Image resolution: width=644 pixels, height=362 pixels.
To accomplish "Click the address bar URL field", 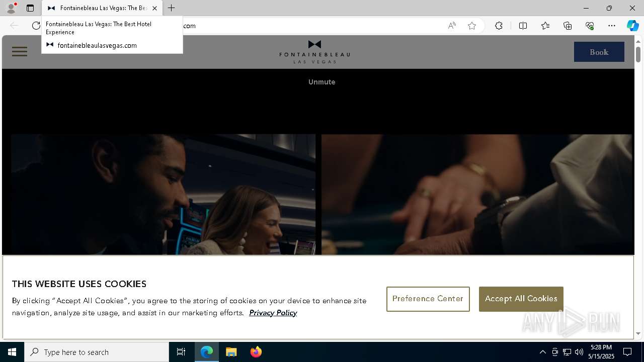I will 312,26.
